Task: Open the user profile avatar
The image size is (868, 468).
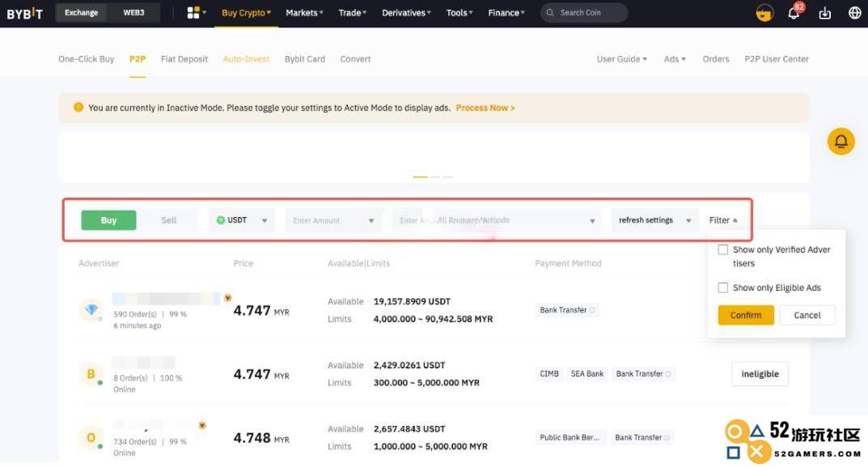Action: pos(764,13)
